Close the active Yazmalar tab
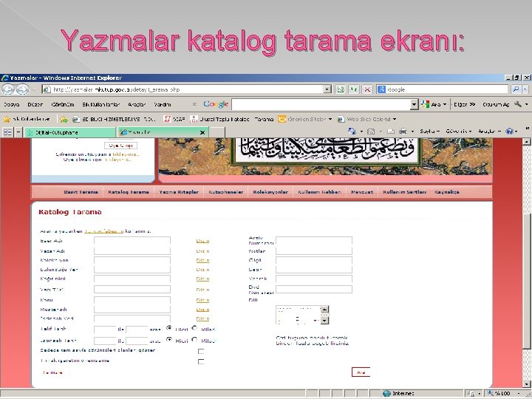This screenshot has height=399, width=532. pos(202,132)
